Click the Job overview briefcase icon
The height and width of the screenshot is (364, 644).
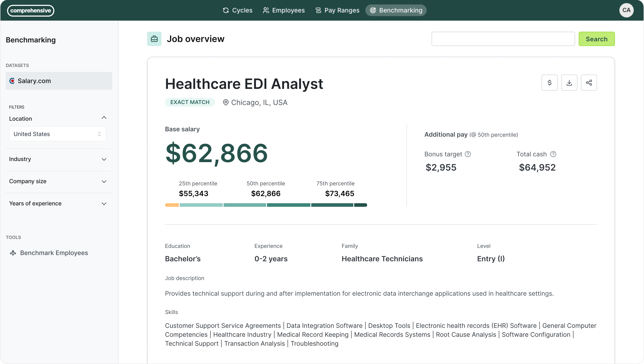(154, 39)
